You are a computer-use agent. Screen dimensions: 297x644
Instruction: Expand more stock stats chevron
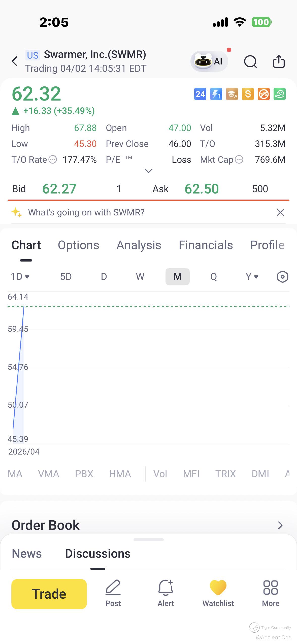149,171
